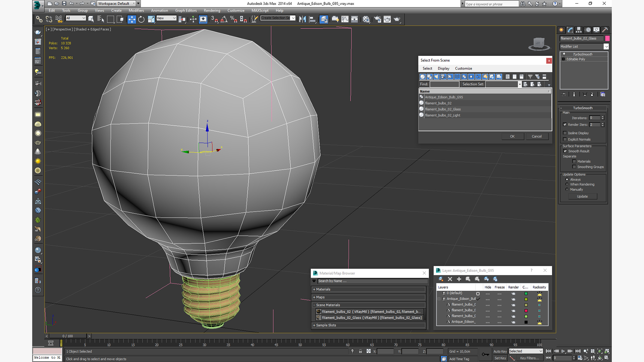Switch to the Create command panel

tap(561, 30)
